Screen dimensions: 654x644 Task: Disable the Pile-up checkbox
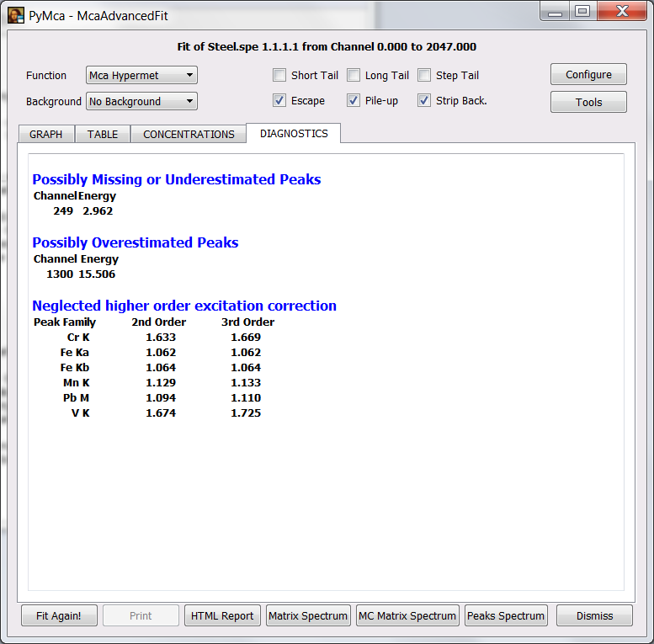click(354, 101)
